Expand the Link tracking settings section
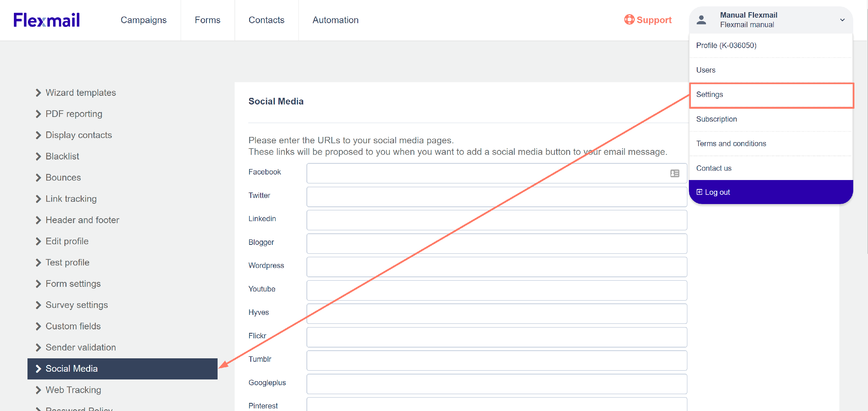Screen dimensions: 868x411 [71, 199]
